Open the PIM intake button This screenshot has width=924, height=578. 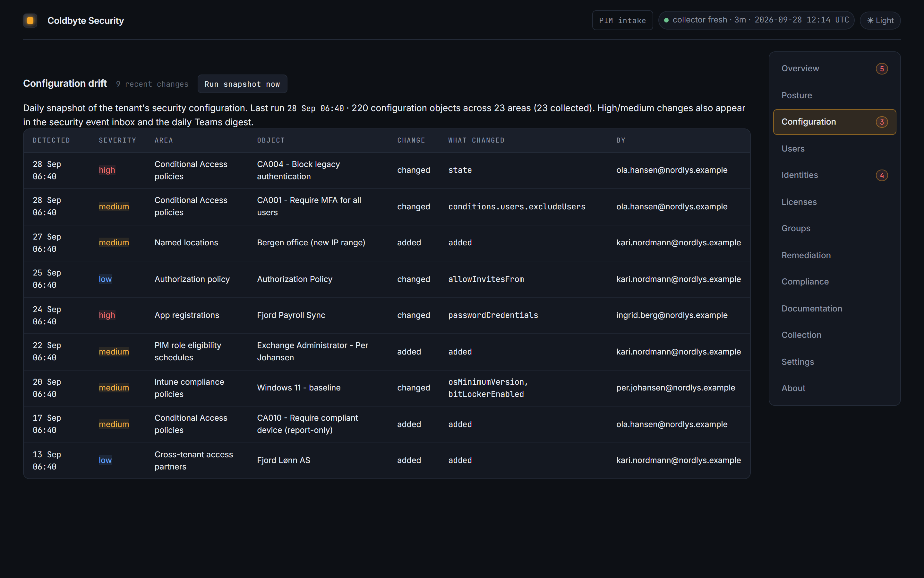tap(622, 21)
